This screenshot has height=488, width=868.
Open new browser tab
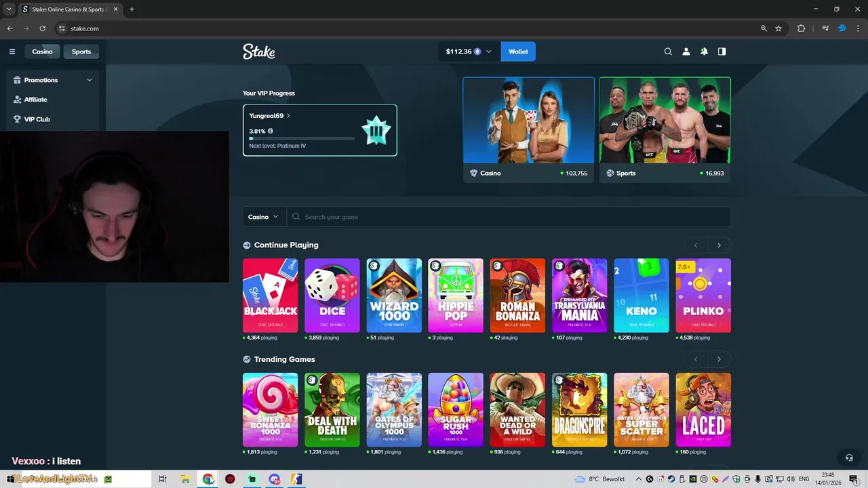[x=132, y=9]
